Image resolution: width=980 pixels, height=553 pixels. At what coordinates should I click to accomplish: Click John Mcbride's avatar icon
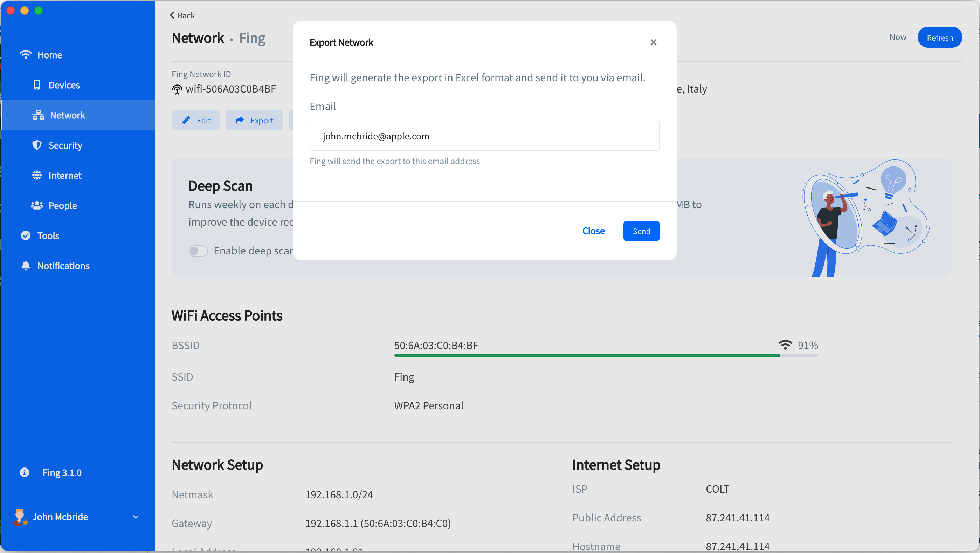pos(20,517)
